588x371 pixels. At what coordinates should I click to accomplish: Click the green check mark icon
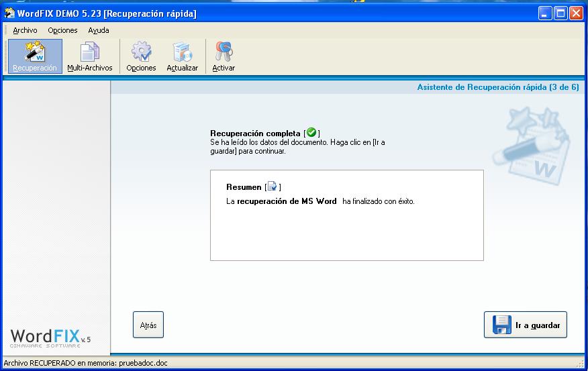pos(311,132)
